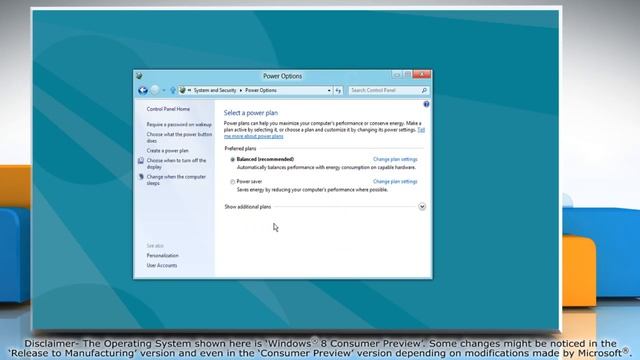Click Create a power plan
The width and height of the screenshot is (640, 360).
[x=167, y=151]
